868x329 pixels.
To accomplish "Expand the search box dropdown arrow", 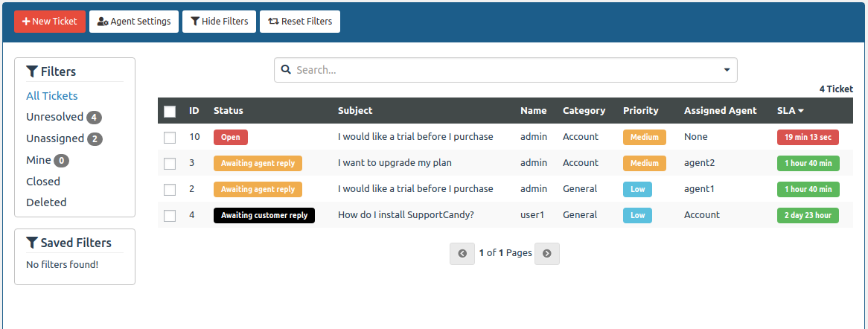I will (727, 70).
